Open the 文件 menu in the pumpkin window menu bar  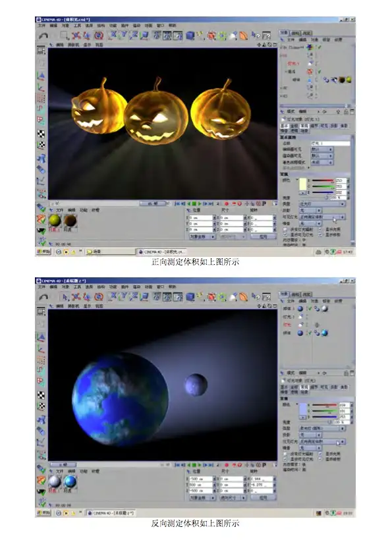click(42, 25)
